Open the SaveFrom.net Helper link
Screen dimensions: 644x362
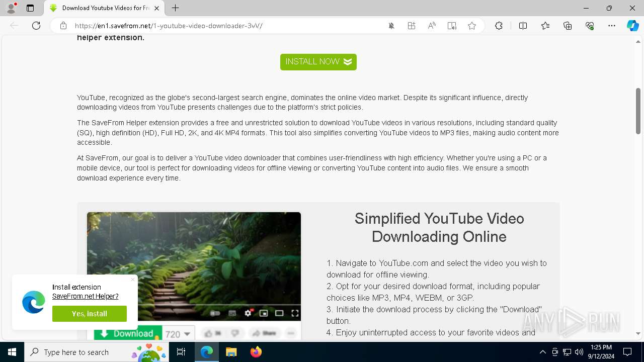[86, 296]
